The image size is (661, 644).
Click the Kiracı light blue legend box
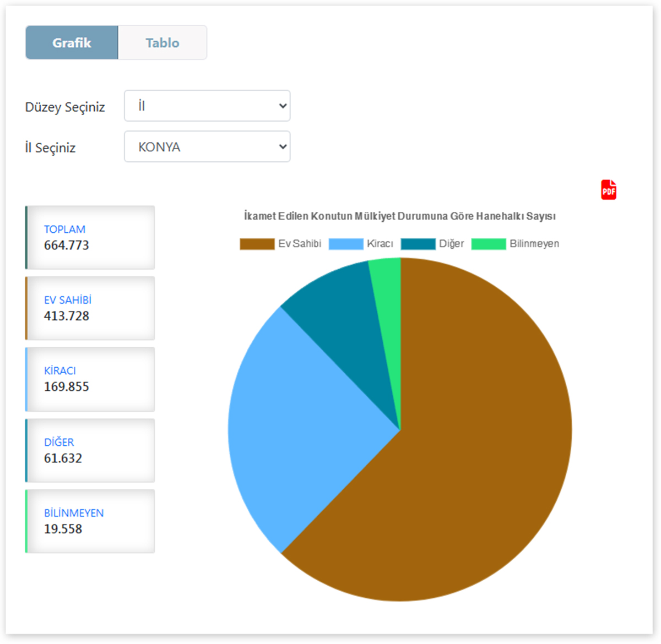point(346,244)
